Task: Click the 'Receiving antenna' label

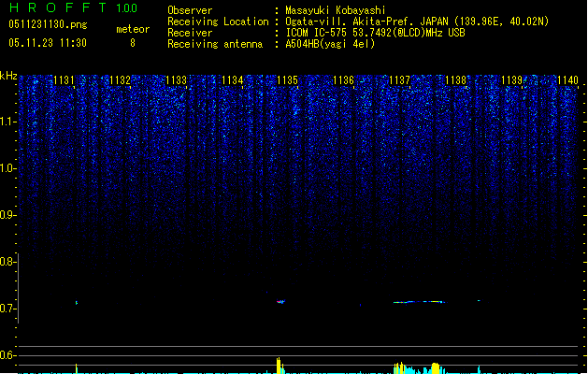Action: [215, 44]
